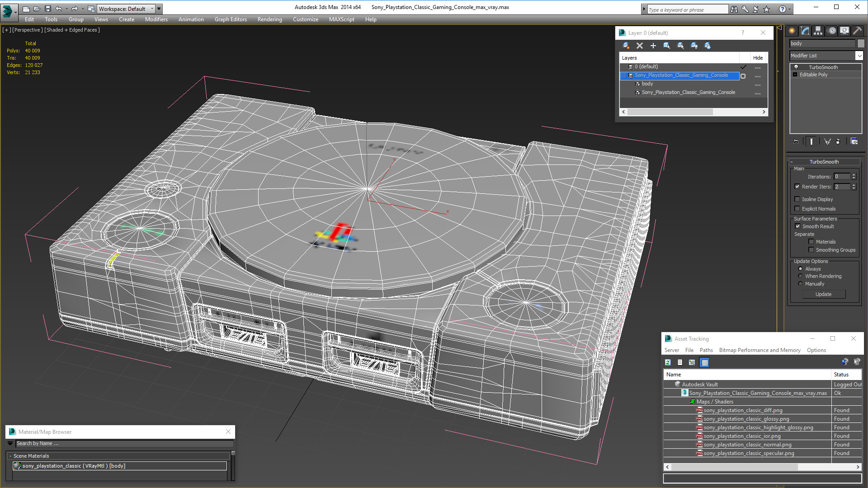Open the Hierarchy command panel tab
The width and height of the screenshot is (868, 488).
click(x=818, y=31)
